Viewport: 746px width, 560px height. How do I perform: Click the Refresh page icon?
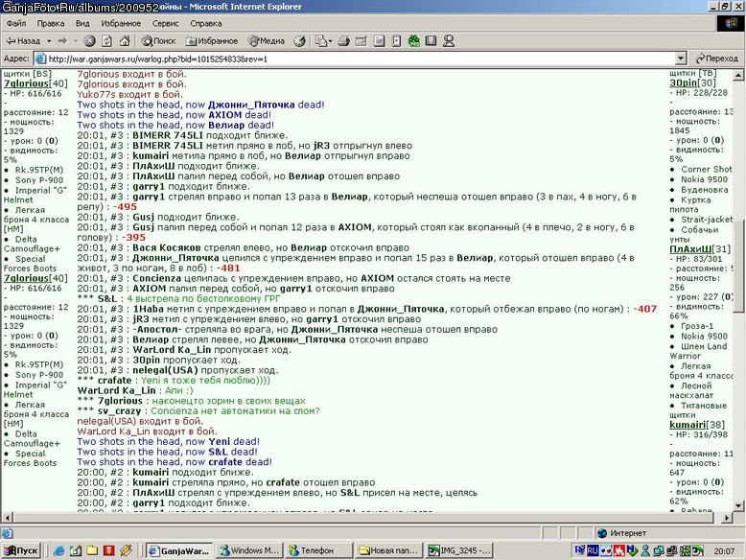coord(107,41)
